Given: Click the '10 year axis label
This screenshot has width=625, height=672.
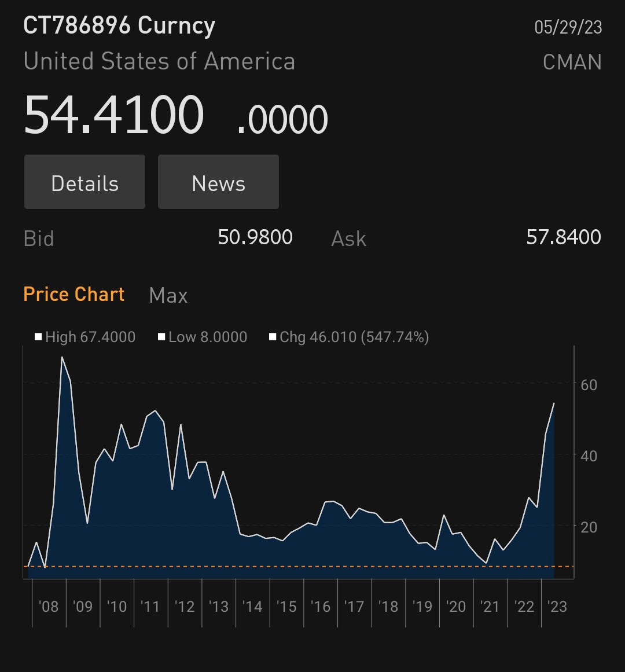Looking at the screenshot, I should 116,607.
